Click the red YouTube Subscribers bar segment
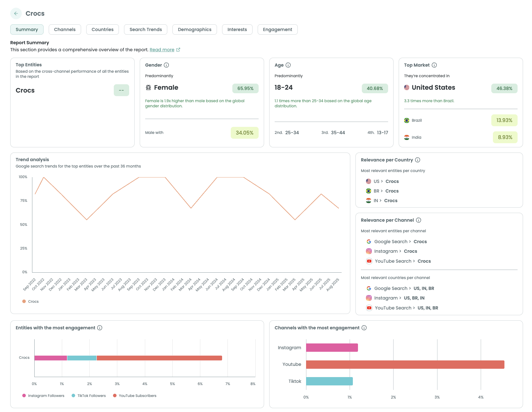Screen dimensions: 532x412 159,358
